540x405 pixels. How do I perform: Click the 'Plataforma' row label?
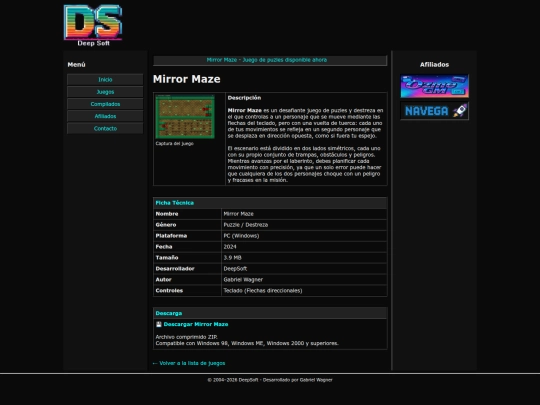point(171,236)
